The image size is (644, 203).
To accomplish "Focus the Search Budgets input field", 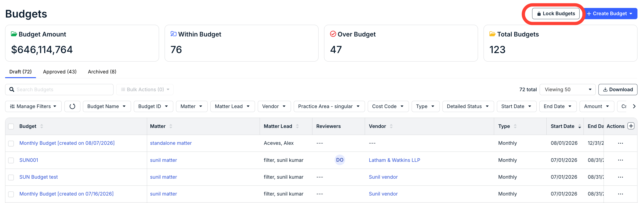I will (59, 90).
